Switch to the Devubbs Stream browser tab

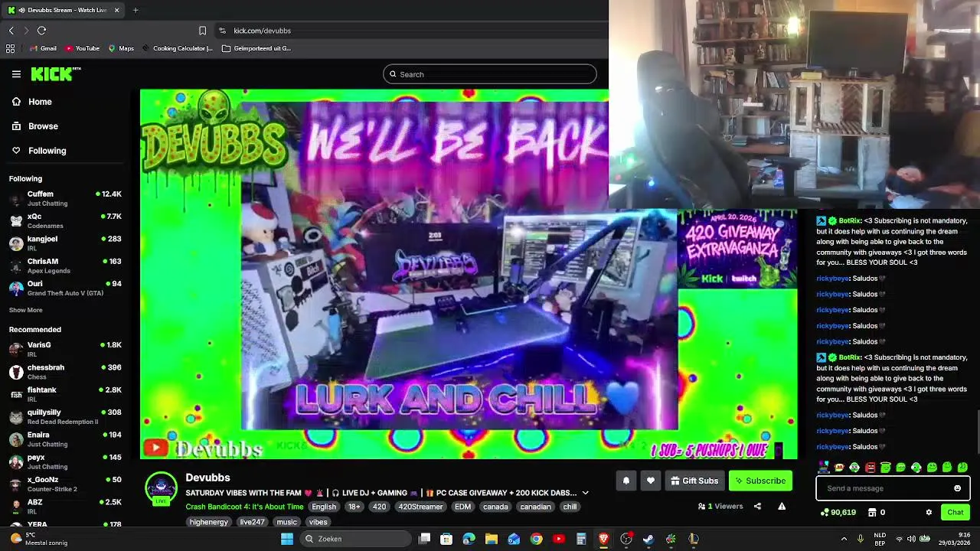[64, 10]
